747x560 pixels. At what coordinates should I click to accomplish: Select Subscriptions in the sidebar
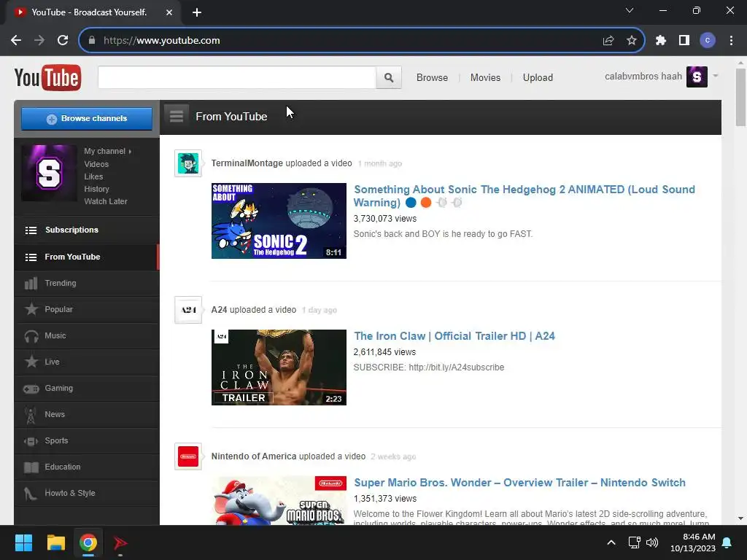pos(87,230)
